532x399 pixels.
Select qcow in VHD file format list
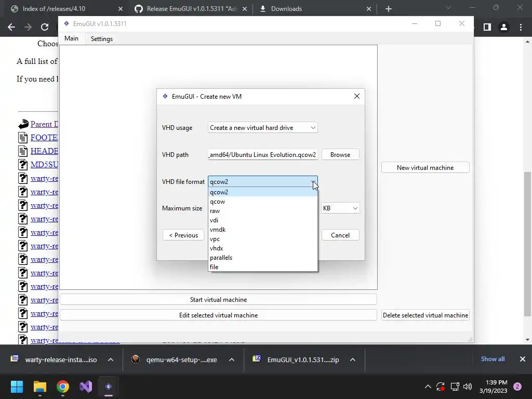click(x=262, y=202)
